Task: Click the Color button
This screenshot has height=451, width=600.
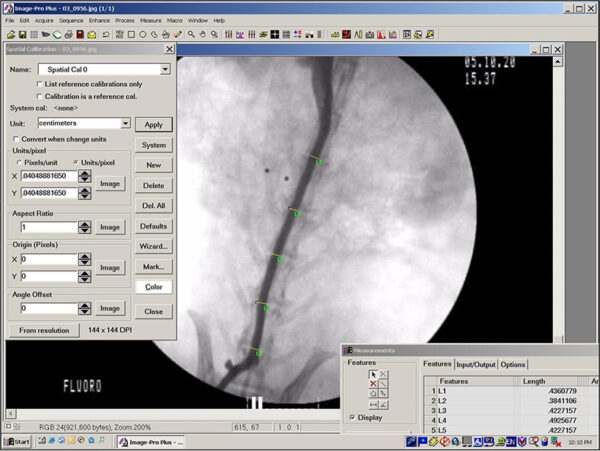Action: pyautogui.click(x=154, y=287)
